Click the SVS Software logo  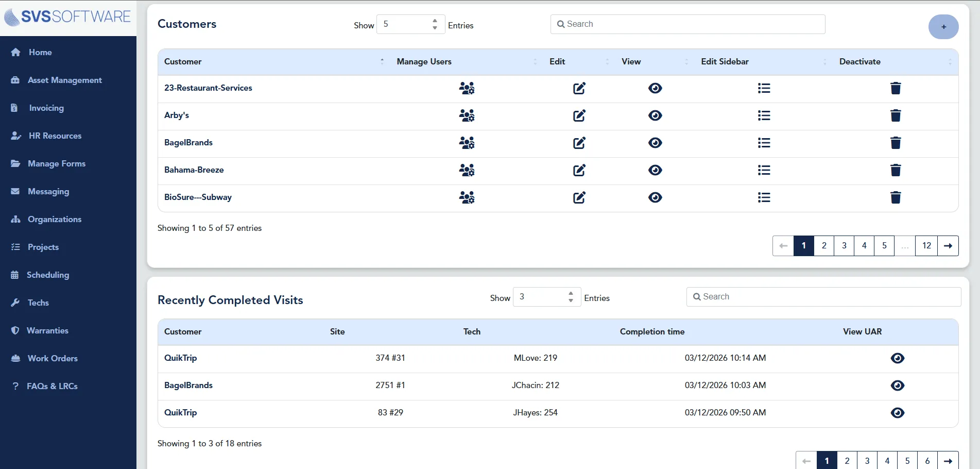point(67,17)
